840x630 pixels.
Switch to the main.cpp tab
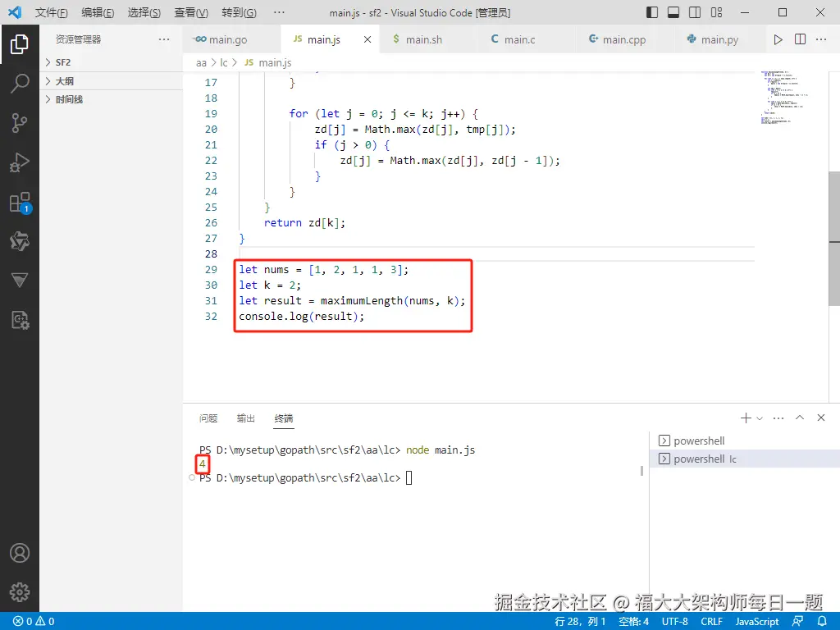tap(624, 39)
